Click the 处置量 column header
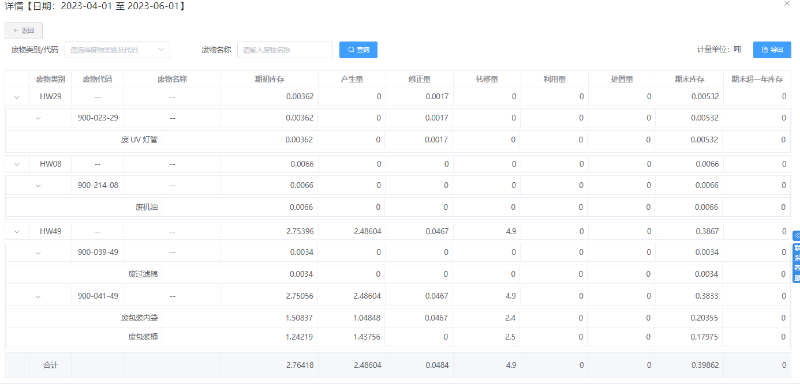The width and height of the screenshot is (800, 384). (622, 79)
